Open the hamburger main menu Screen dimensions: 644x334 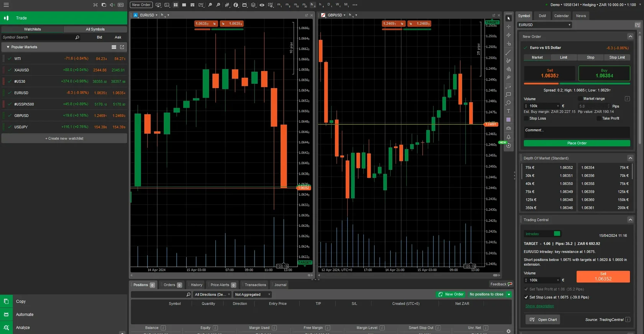click(6, 5)
